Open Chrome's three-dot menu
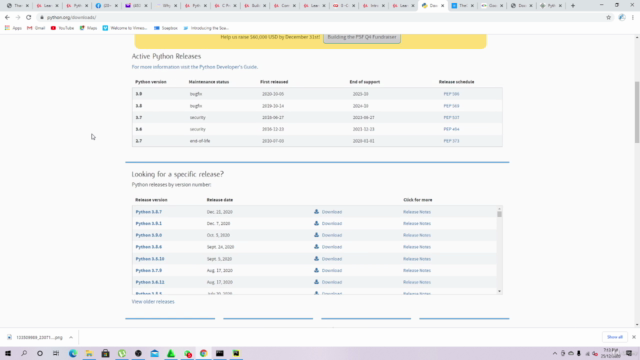The height and width of the screenshot is (360, 640). tap(633, 18)
